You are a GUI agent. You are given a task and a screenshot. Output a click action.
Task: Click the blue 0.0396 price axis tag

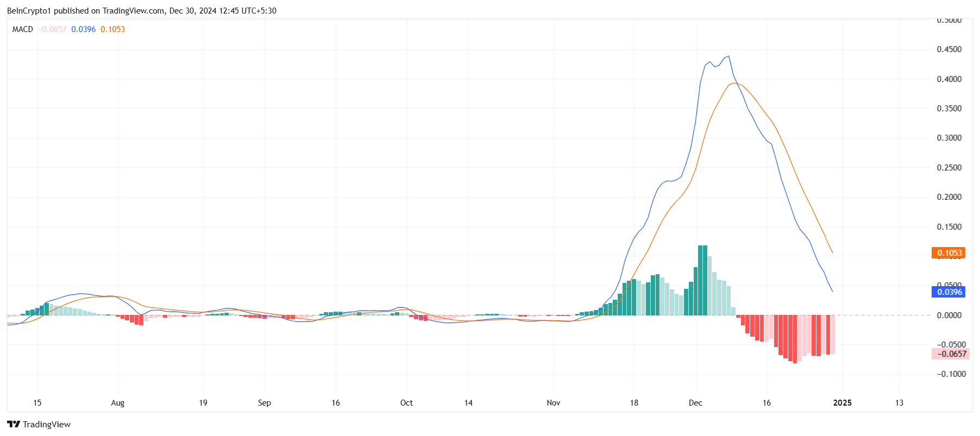click(948, 292)
